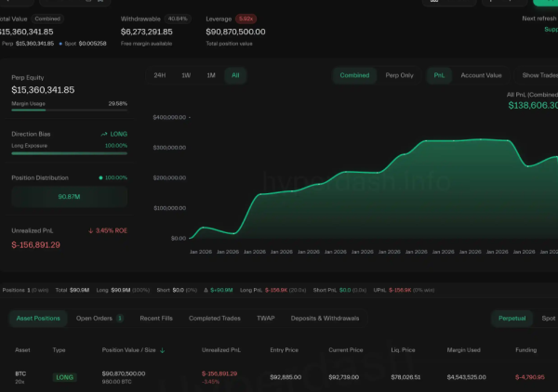The height and width of the screenshot is (392, 558).
Task: Choose the 1M chart time range
Action: (211, 75)
